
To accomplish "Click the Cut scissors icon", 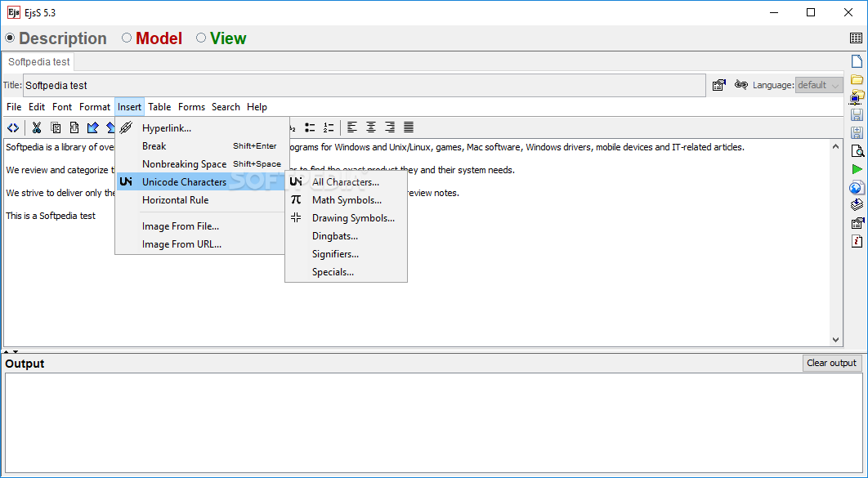I will tap(37, 127).
